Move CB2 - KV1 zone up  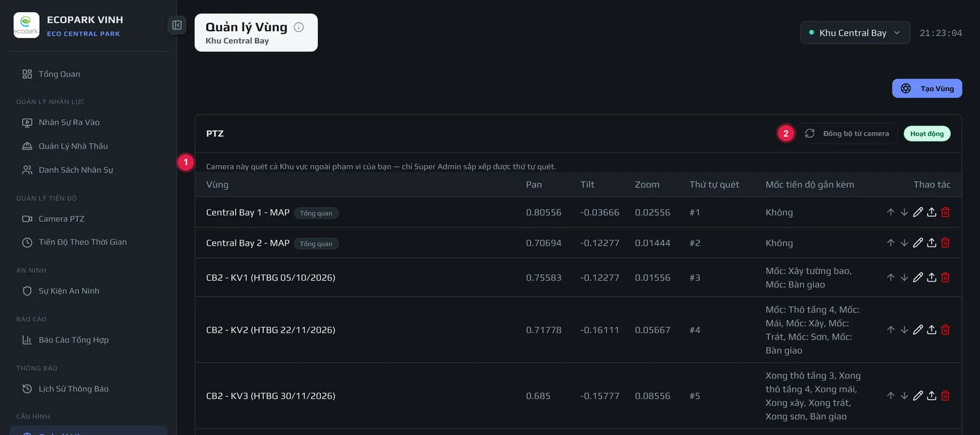[x=891, y=277]
